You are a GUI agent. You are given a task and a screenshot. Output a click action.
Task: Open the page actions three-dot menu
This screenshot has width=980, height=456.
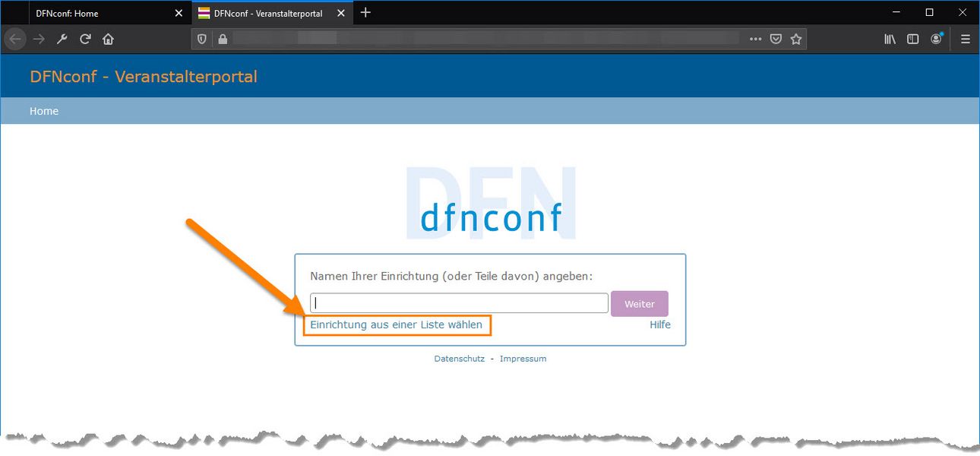tap(755, 39)
